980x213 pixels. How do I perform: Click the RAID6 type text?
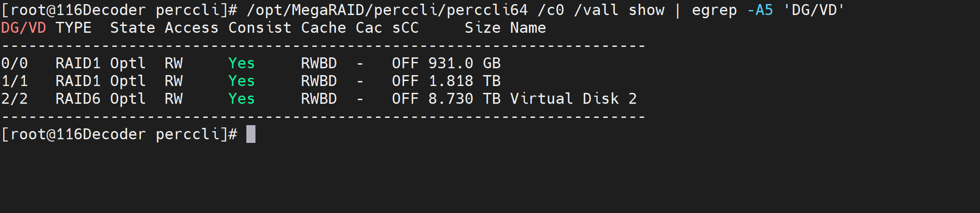(x=78, y=99)
